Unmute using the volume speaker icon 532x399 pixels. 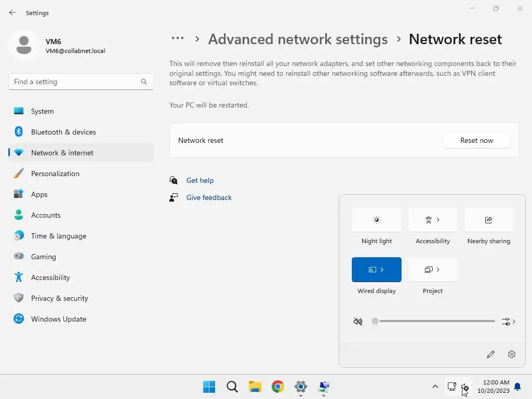pos(358,321)
